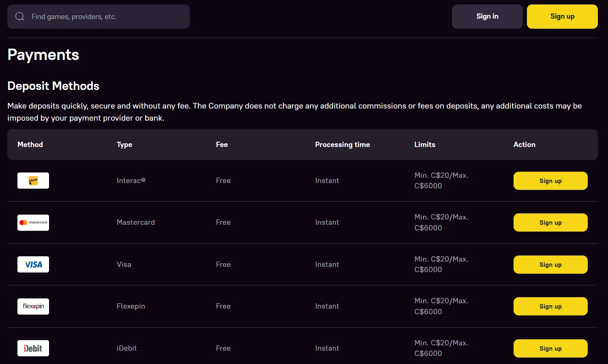The image size is (608, 364).
Task: Click the Payments page heading
Action: [x=43, y=55]
